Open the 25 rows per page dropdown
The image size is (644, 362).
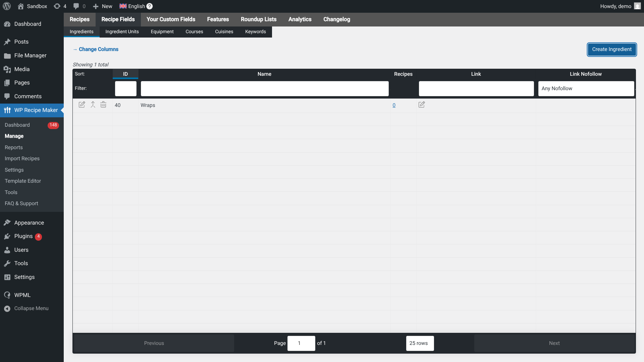(x=420, y=343)
